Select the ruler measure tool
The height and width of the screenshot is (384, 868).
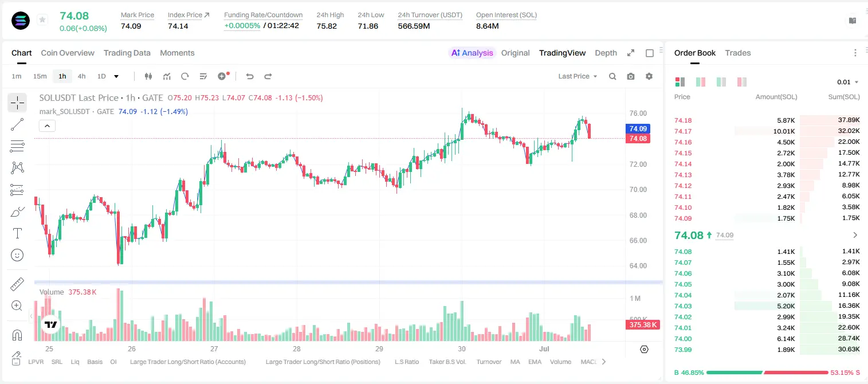[x=17, y=284]
